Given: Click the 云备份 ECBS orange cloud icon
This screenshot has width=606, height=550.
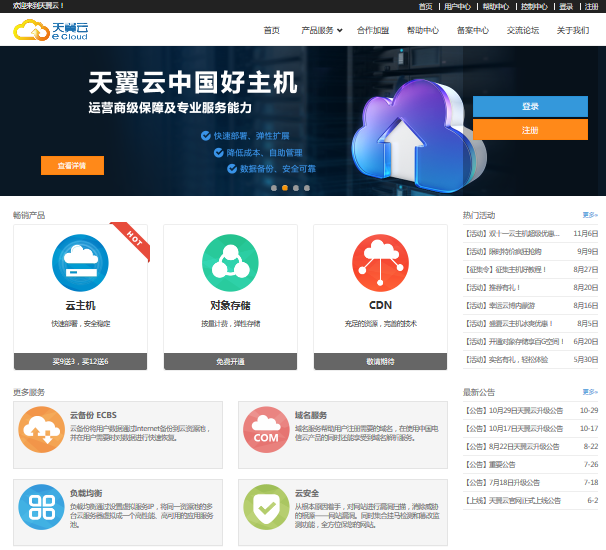Looking at the screenshot, I should tap(41, 429).
